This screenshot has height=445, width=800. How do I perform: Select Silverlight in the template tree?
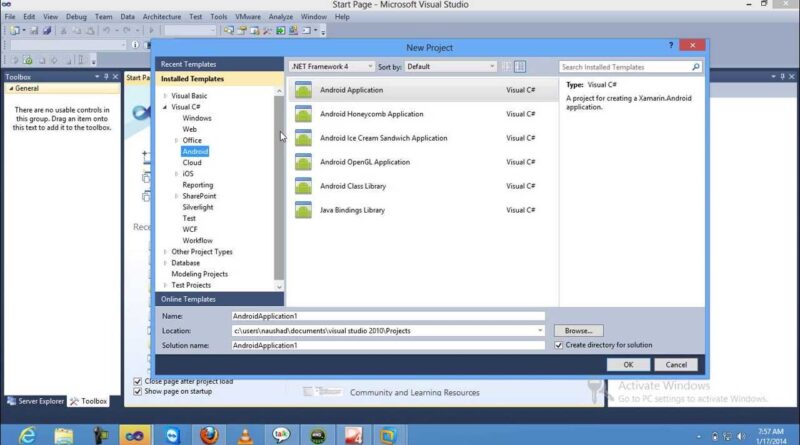click(197, 207)
